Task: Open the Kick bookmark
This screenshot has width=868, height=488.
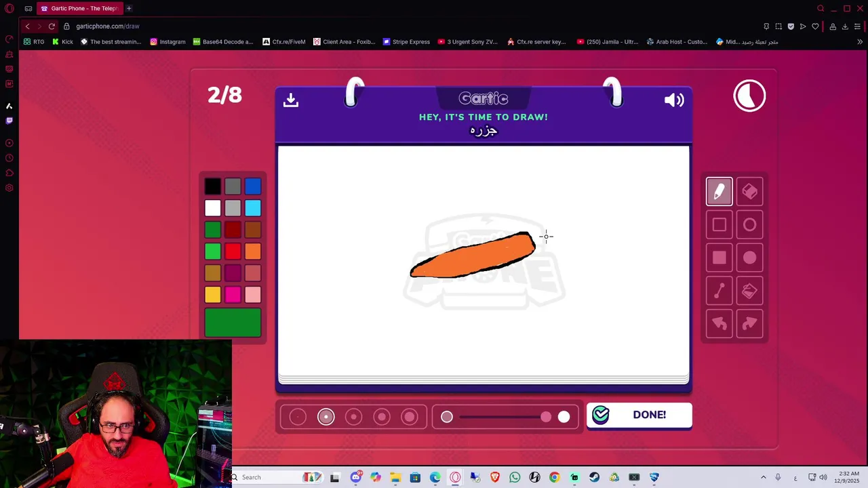Action: point(62,42)
